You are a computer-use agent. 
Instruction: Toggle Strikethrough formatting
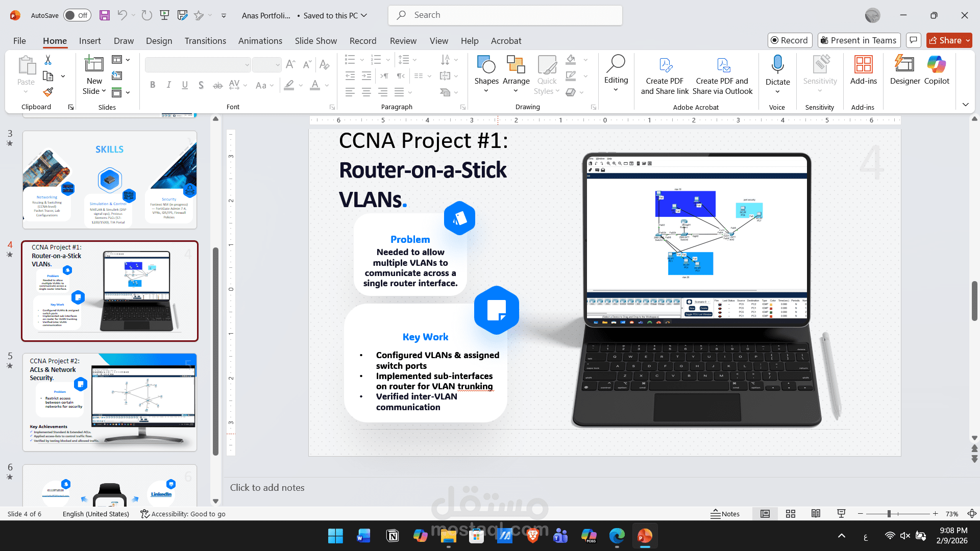tap(217, 85)
